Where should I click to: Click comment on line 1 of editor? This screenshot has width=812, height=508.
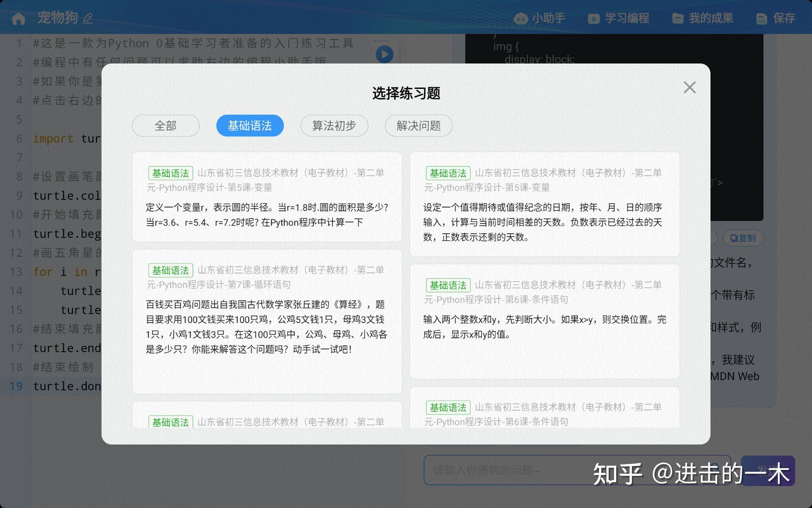point(193,43)
